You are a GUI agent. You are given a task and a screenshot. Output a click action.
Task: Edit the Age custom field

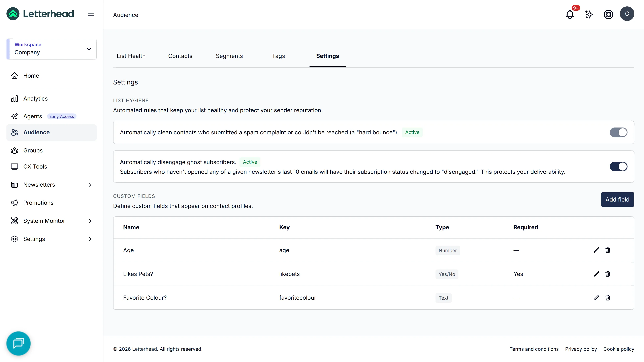tap(596, 250)
